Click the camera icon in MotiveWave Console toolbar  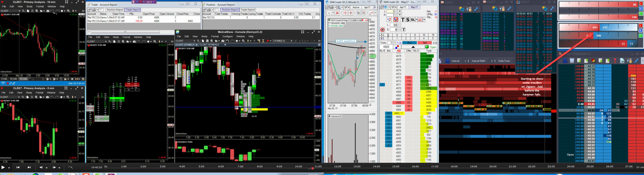point(223,41)
